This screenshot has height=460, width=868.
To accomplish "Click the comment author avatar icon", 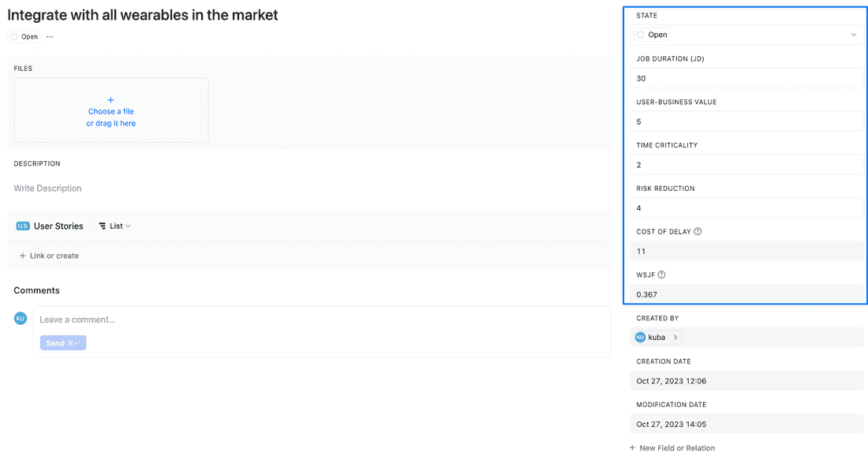I will pyautogui.click(x=21, y=319).
